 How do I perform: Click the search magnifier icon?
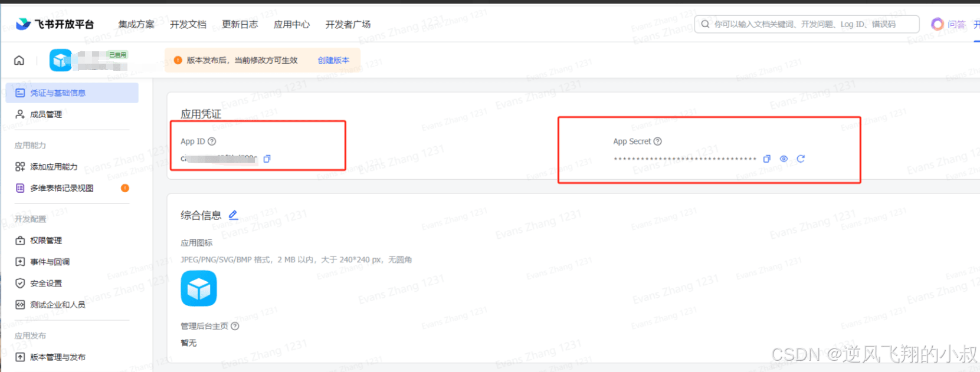tap(705, 24)
